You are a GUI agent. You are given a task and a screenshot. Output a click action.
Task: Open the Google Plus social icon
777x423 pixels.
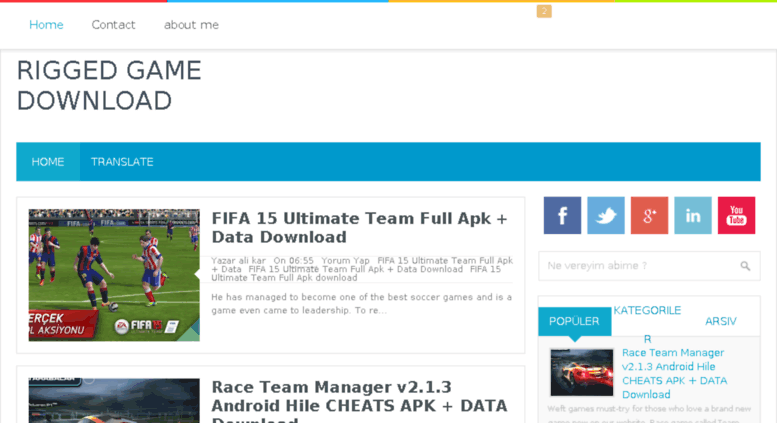point(649,215)
